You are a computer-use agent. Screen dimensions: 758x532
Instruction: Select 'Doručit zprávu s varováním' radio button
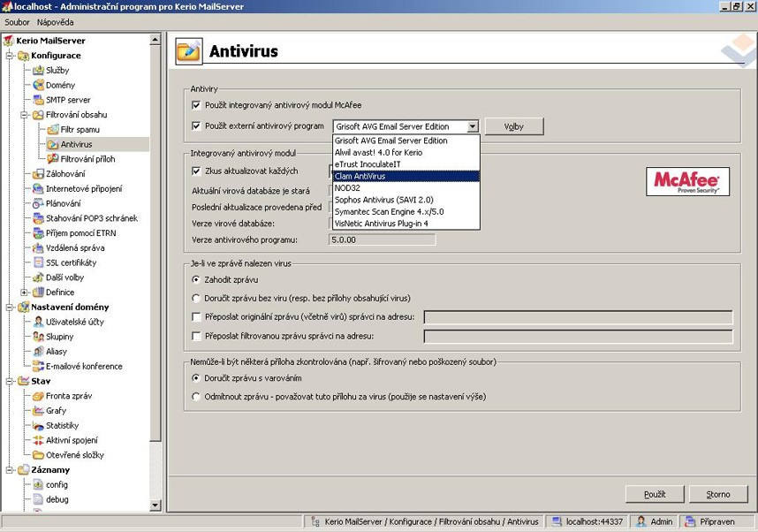click(196, 378)
